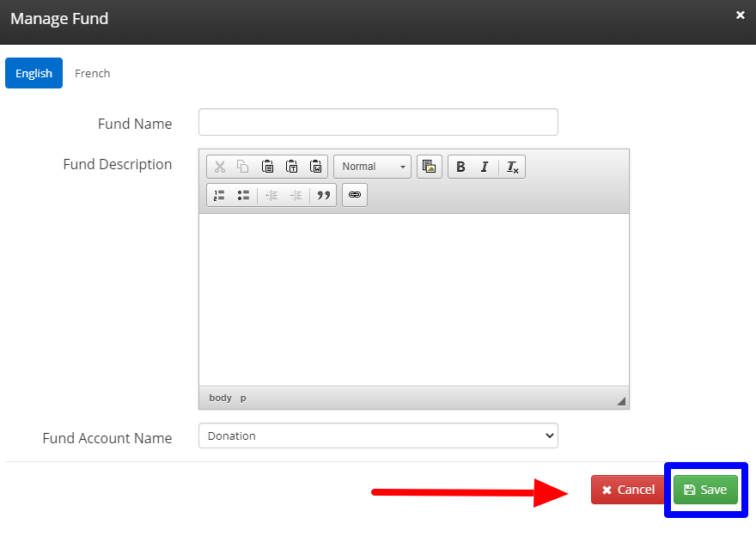This screenshot has height=536, width=756.
Task: Click the red Cancel button
Action: 628,490
